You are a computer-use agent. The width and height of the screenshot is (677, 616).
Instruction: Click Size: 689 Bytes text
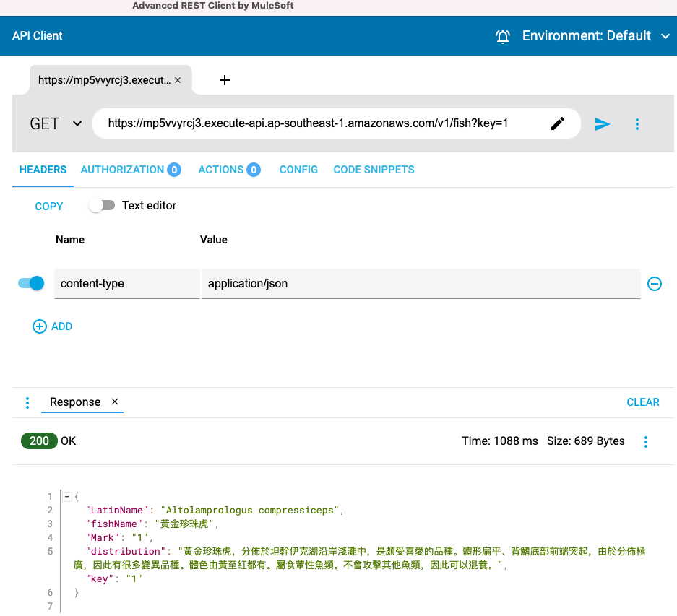[x=585, y=441]
